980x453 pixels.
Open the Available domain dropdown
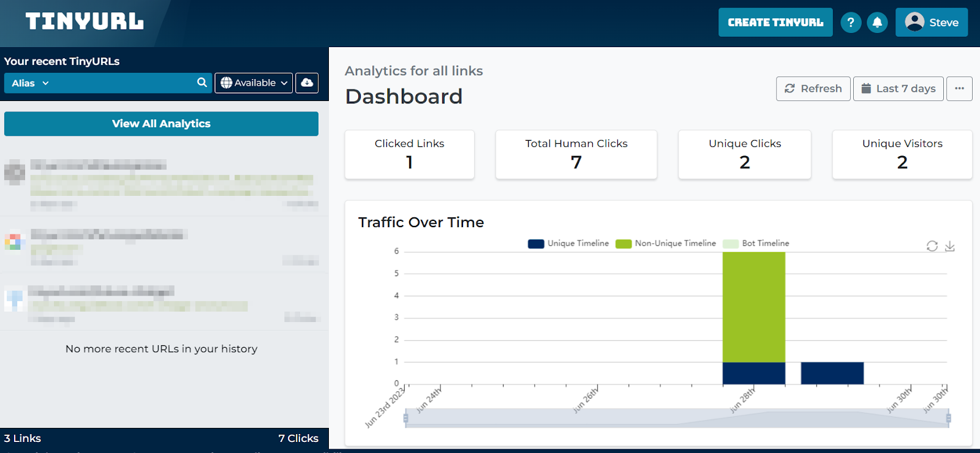click(x=254, y=83)
